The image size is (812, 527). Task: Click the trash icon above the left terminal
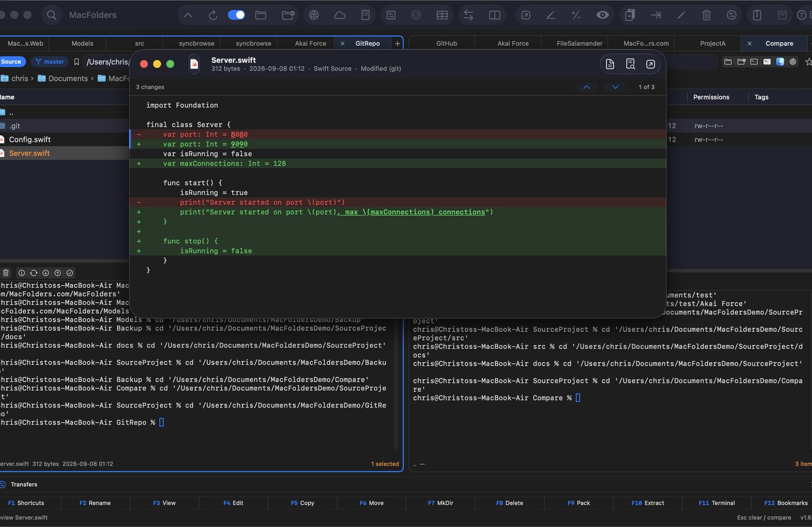click(x=6, y=273)
